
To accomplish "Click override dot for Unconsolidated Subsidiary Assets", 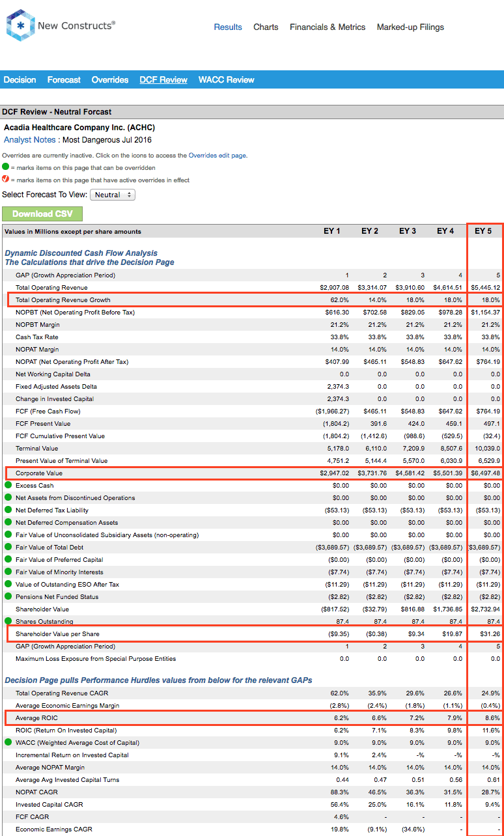I will point(8,535).
